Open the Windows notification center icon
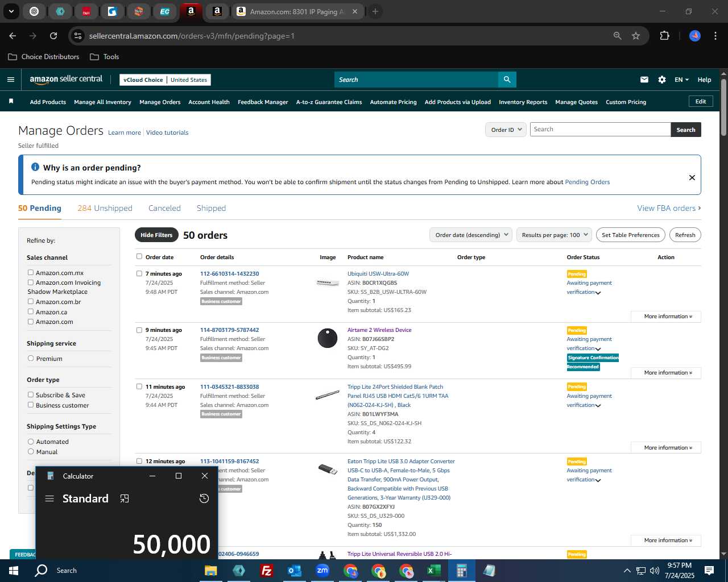This screenshot has height=582, width=728. click(709, 571)
